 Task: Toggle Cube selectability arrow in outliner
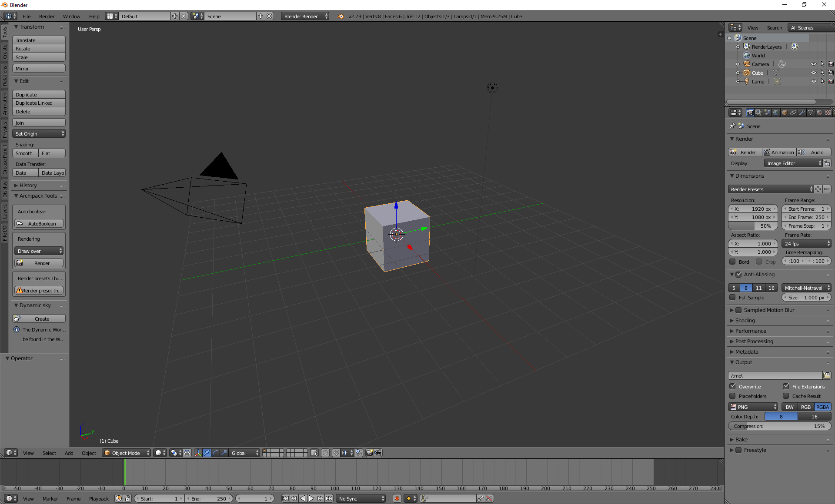pyautogui.click(x=822, y=73)
